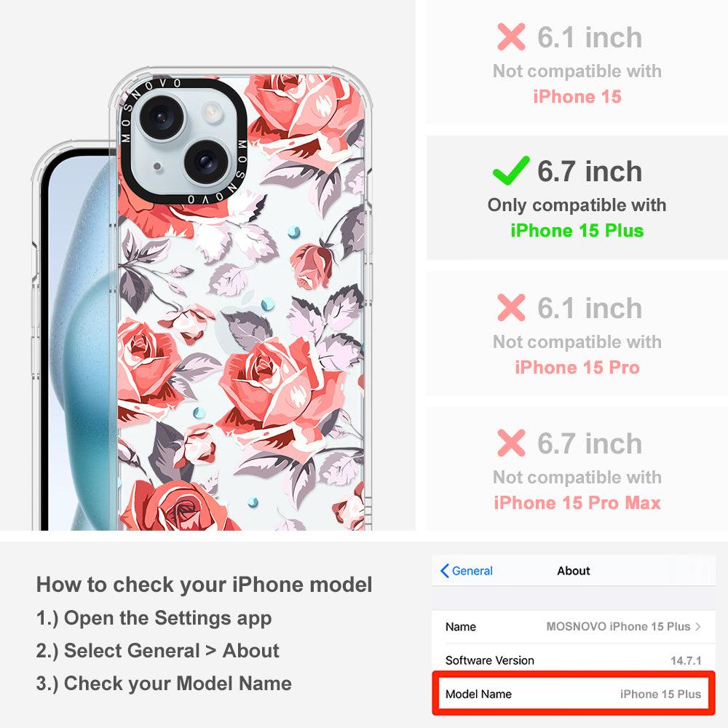Click the MOSNOVO iPhone 15 Plus name value
Image resolution: width=728 pixels, height=728 pixels.
618,626
